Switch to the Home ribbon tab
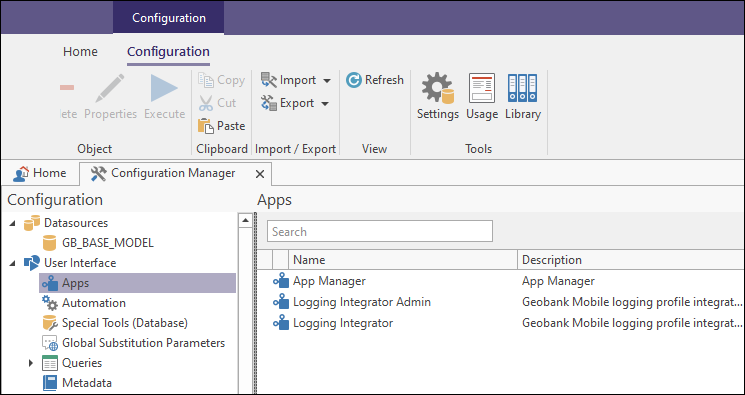 coord(80,52)
